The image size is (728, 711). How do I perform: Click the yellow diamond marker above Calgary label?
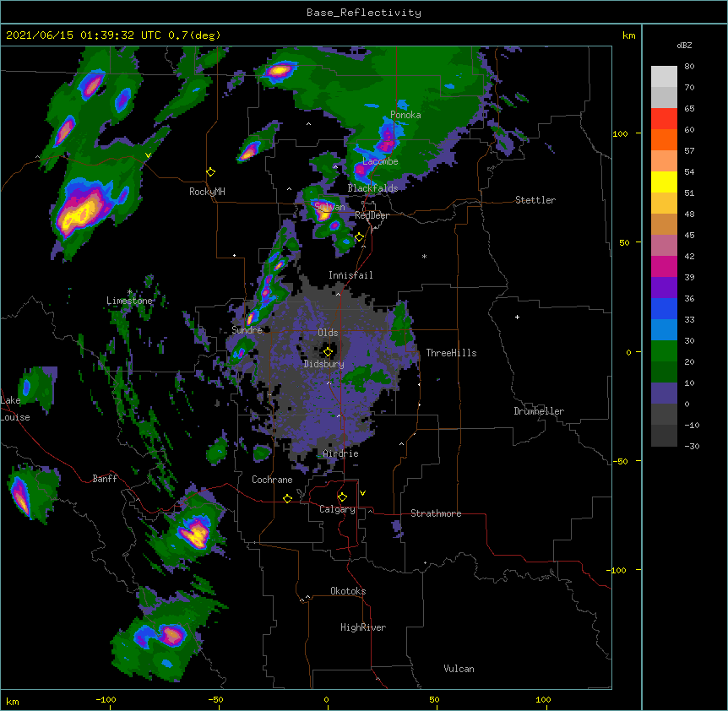[x=342, y=497]
